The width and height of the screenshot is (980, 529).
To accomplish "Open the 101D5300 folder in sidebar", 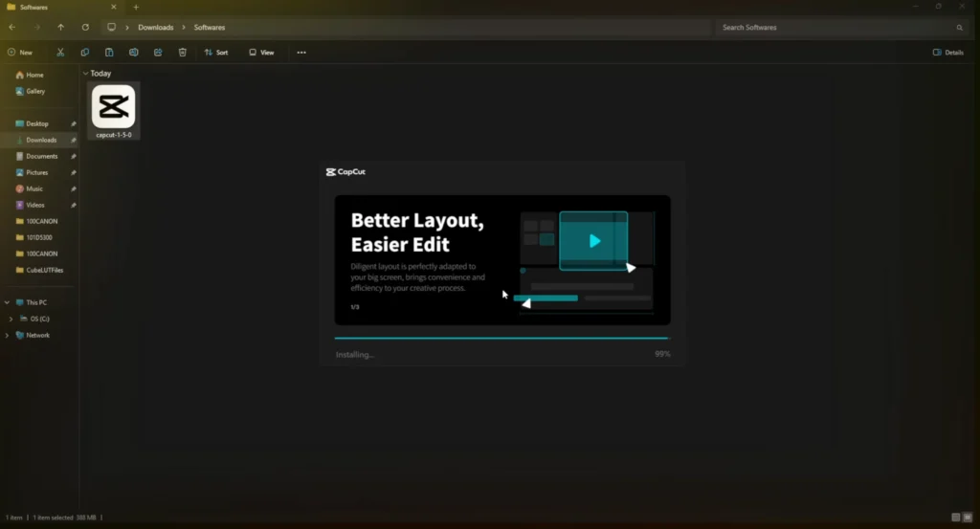I will pyautogui.click(x=38, y=237).
